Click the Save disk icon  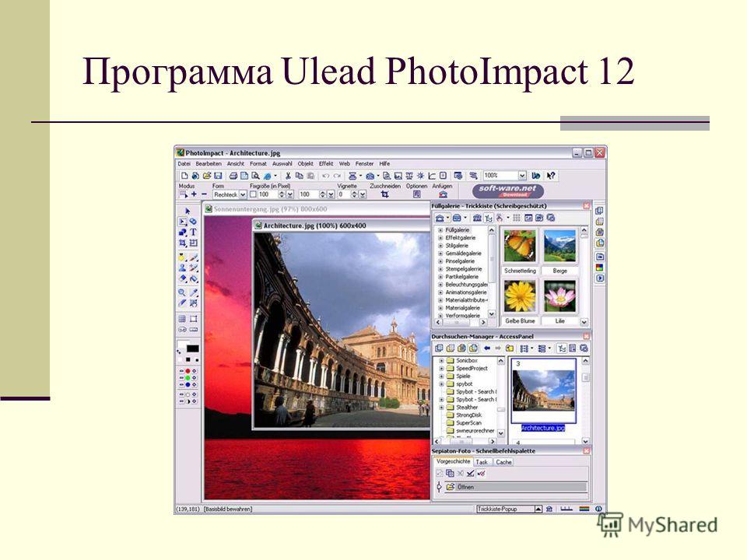(x=218, y=176)
